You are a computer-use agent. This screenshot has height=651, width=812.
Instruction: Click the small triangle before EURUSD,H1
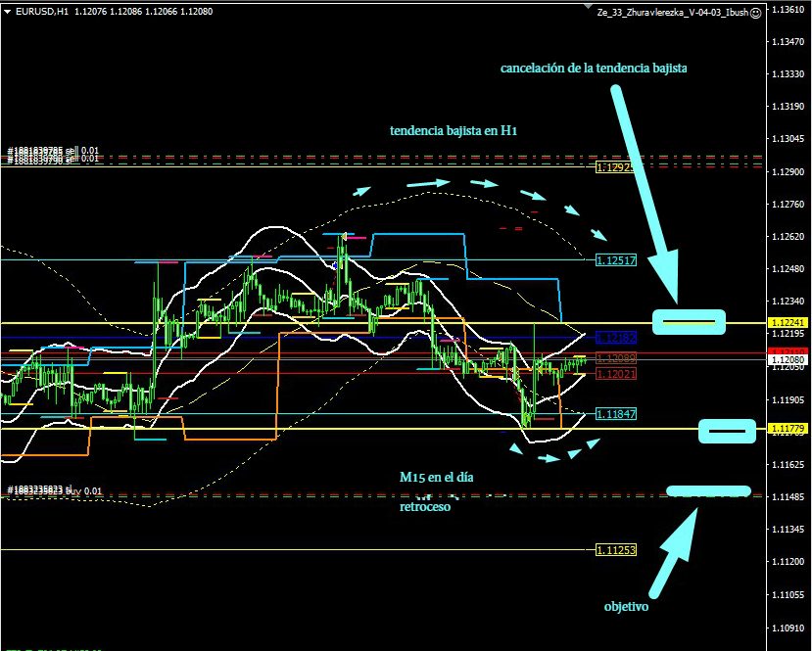[x=4, y=12]
